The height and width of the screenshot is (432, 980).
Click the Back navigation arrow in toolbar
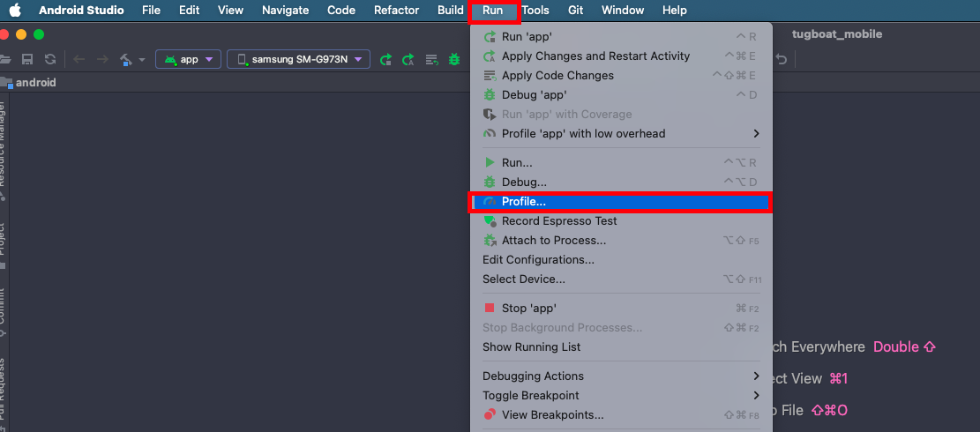pos(79,59)
